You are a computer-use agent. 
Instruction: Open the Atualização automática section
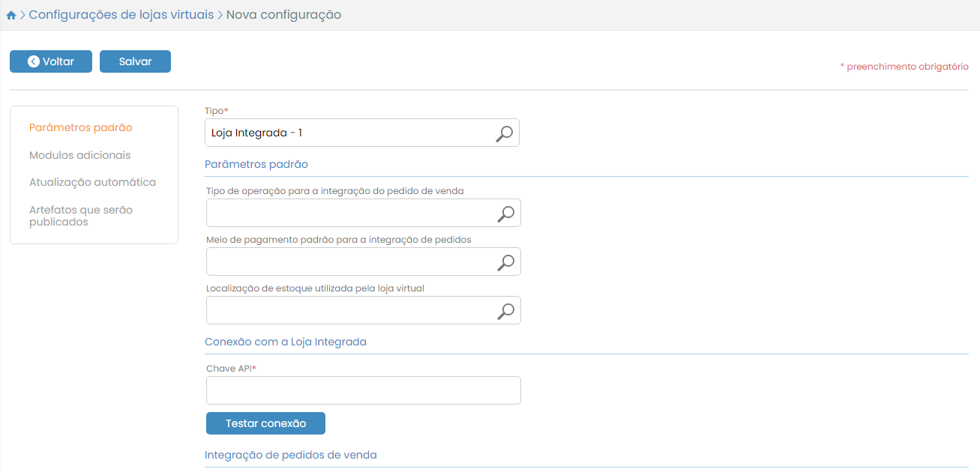click(92, 182)
